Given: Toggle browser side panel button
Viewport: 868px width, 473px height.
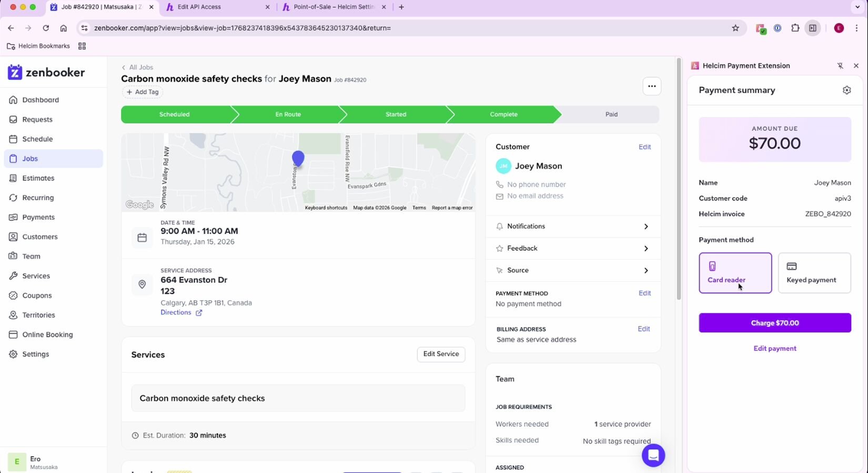Looking at the screenshot, I should pyautogui.click(x=813, y=28).
